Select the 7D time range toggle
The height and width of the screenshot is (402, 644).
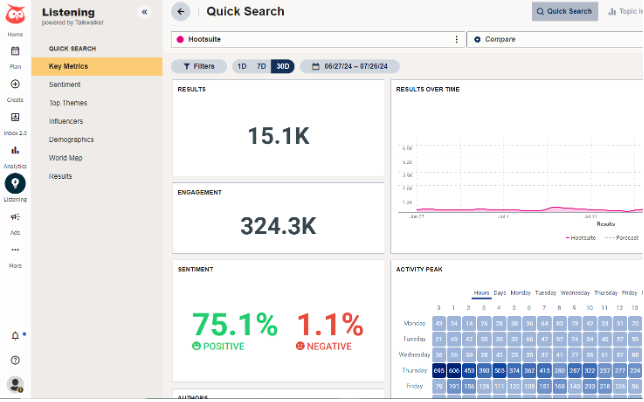(261, 66)
